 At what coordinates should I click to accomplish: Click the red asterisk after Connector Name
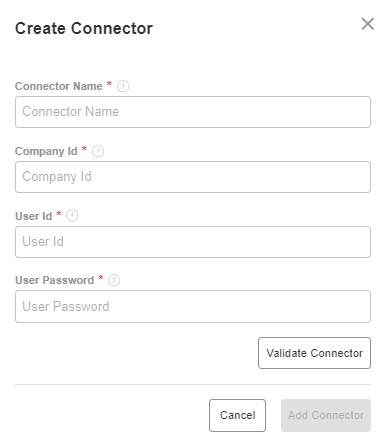(109, 84)
